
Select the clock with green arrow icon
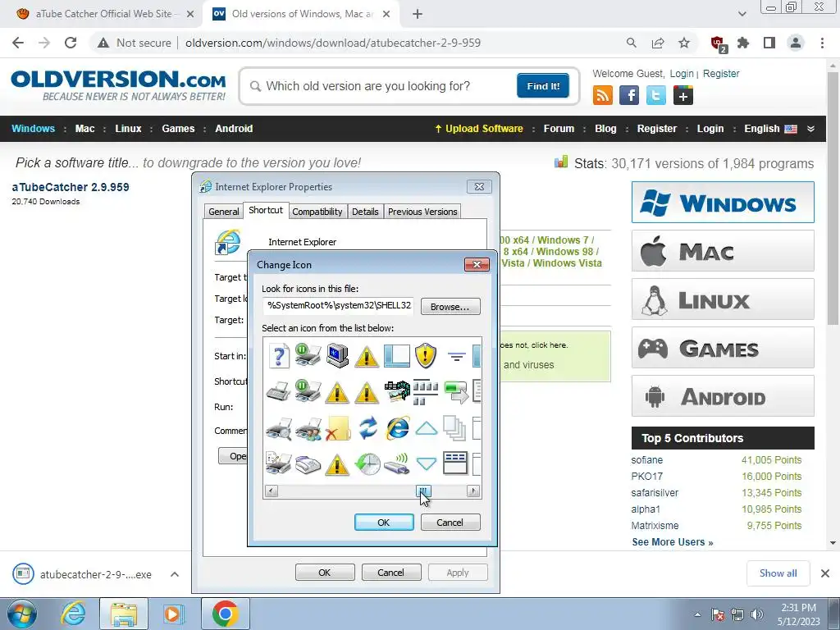367,464
